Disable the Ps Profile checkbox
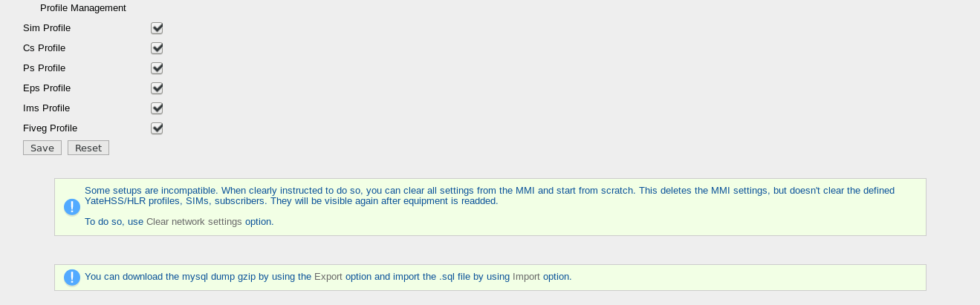 pyautogui.click(x=157, y=68)
